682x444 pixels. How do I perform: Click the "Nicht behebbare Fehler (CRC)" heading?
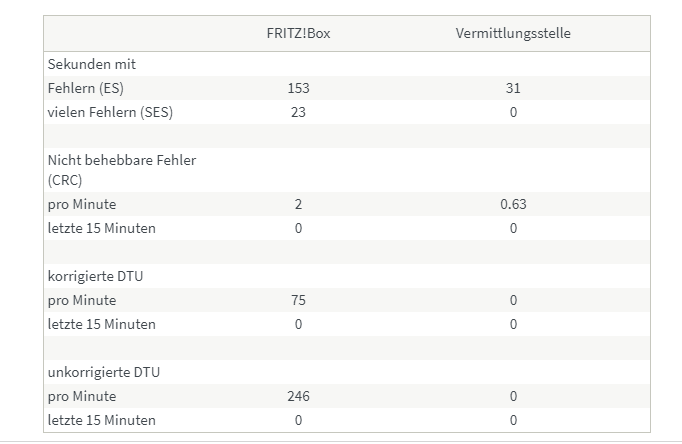pos(121,169)
